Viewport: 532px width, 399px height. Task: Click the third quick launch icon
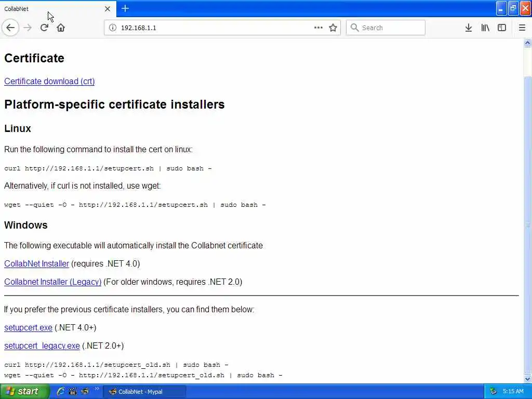[85, 392]
